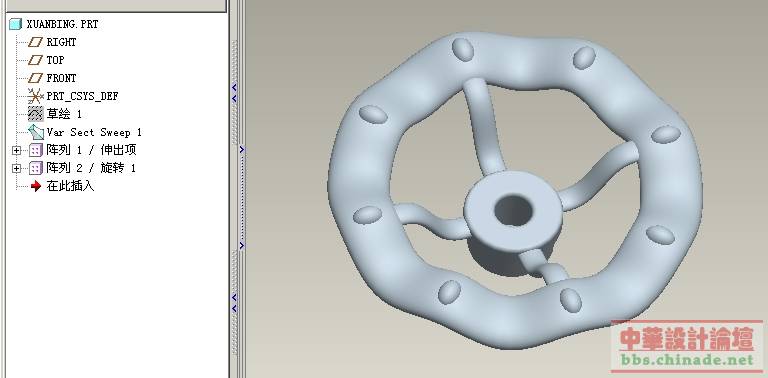The width and height of the screenshot is (768, 378).
Task: Open the bbs.chinade.net watermark link
Action: tap(687, 360)
